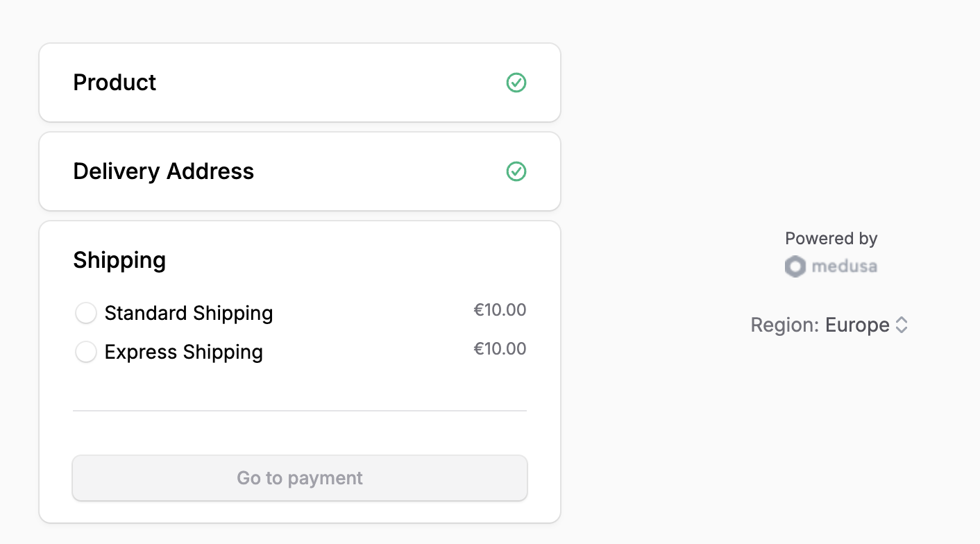Click the green checkmark beside Product

[x=516, y=83]
